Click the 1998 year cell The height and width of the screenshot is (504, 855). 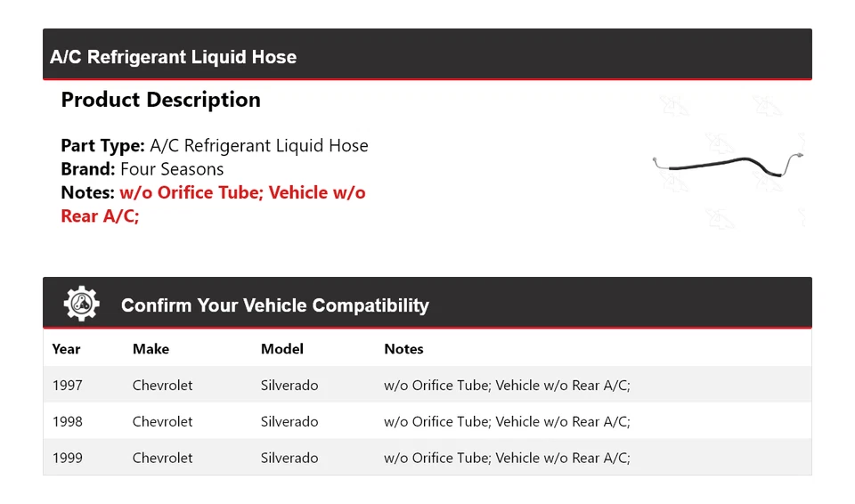coord(68,421)
